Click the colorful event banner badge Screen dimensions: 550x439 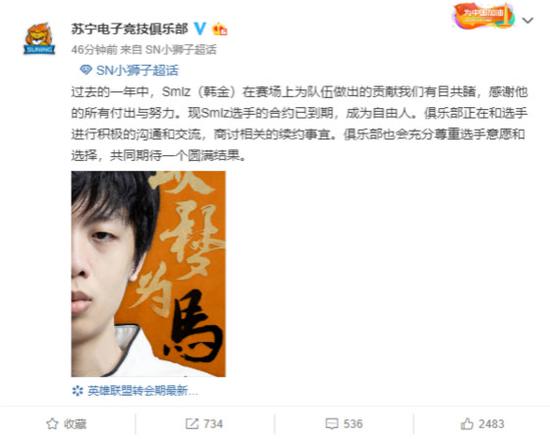click(484, 16)
